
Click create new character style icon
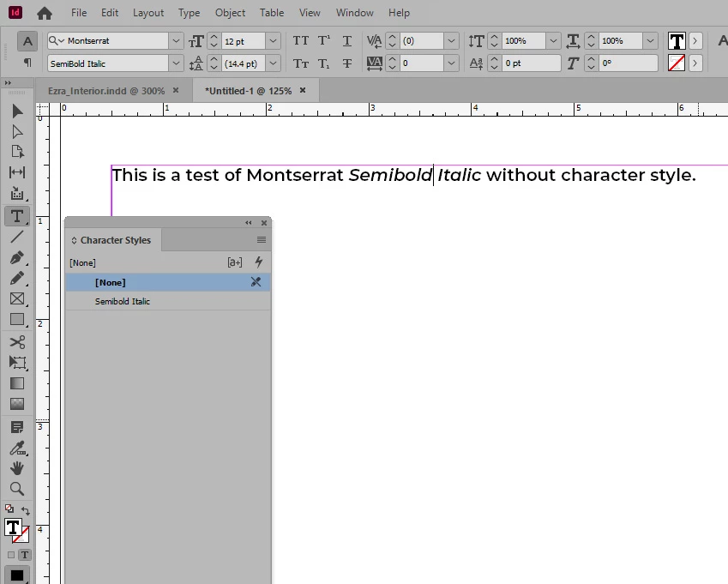coord(234,262)
